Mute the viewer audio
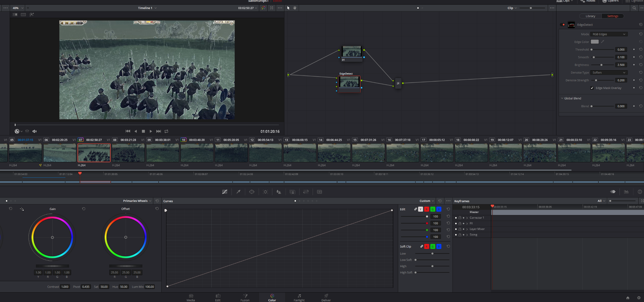The width and height of the screenshot is (644, 302). tap(35, 131)
